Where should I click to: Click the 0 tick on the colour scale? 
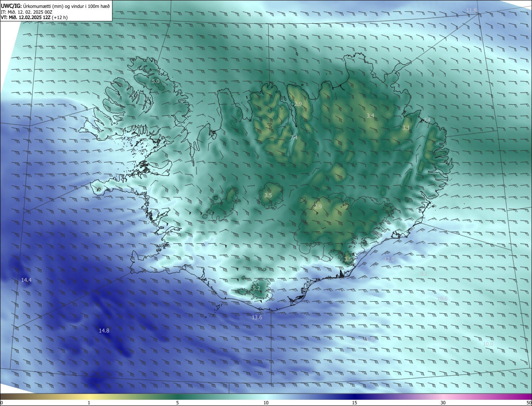pyautogui.click(x=2, y=403)
